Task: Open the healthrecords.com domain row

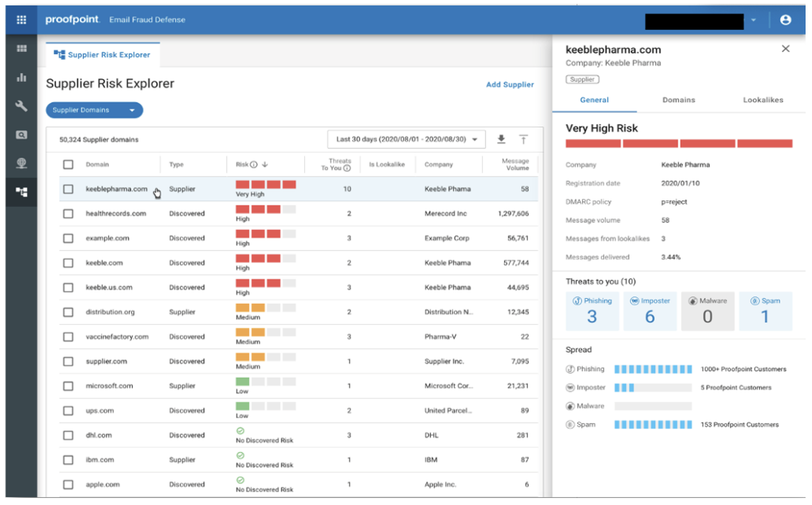Action: pyautogui.click(x=298, y=213)
